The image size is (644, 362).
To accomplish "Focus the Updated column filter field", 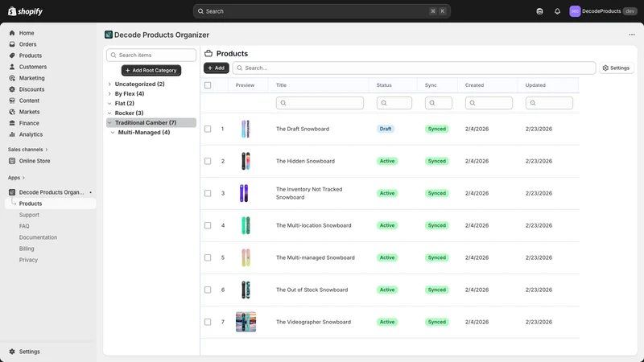I will (x=549, y=103).
